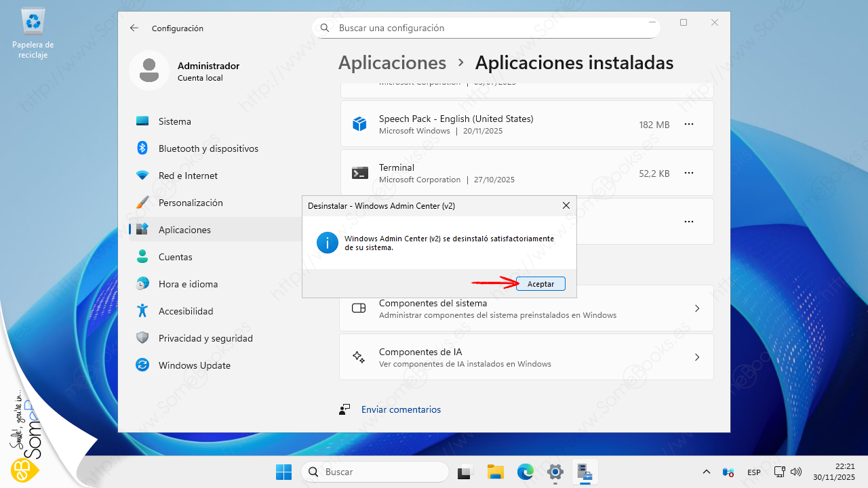Screen dimensions: 868x488
Task: Click the Accesibilidad figure icon
Action: pyautogui.click(x=142, y=311)
